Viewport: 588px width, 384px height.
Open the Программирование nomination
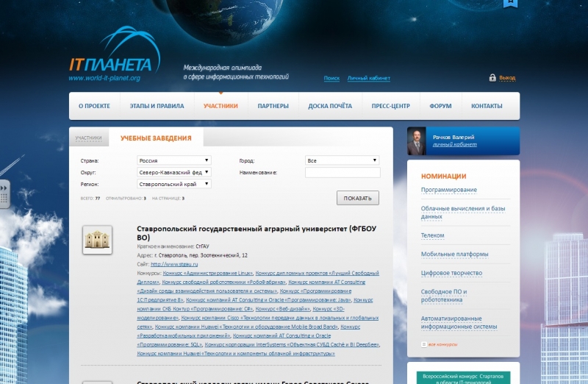(449, 190)
